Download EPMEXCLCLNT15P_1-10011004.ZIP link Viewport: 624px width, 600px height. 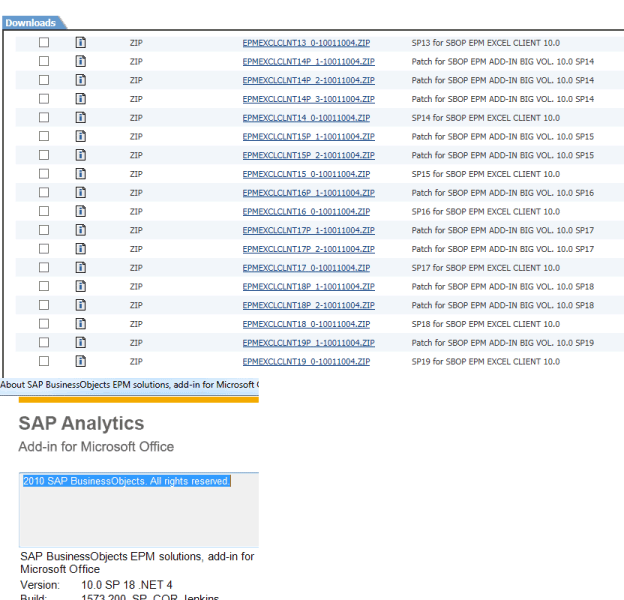(x=308, y=136)
